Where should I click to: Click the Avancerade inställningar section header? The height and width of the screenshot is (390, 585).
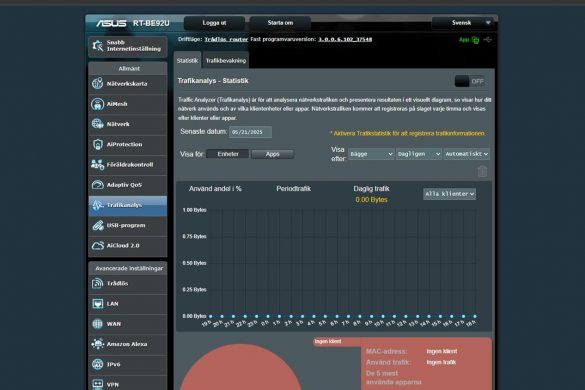point(129,268)
